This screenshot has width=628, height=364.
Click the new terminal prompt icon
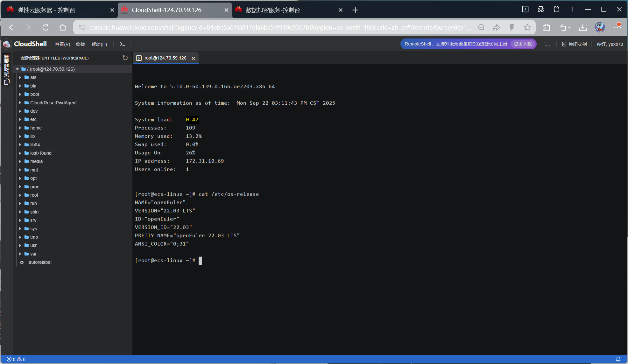coord(122,44)
